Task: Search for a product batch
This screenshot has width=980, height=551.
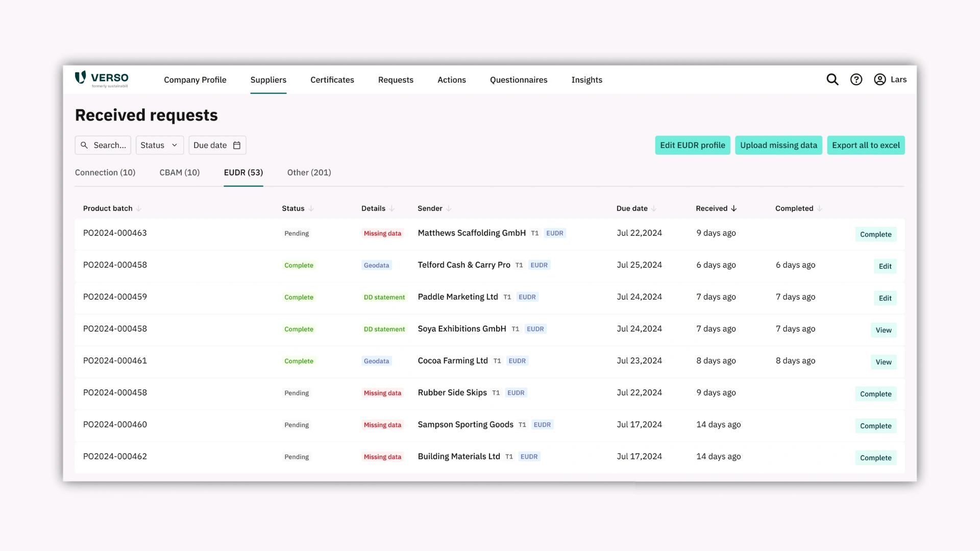Action: click(103, 145)
